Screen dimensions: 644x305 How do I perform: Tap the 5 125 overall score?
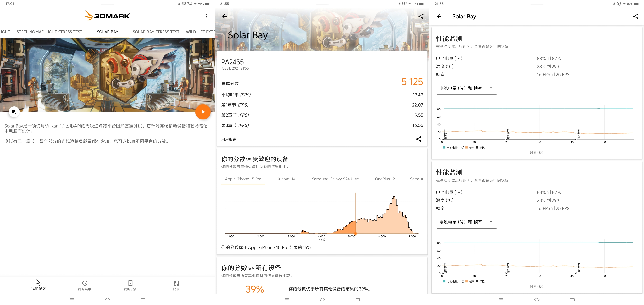(x=412, y=82)
